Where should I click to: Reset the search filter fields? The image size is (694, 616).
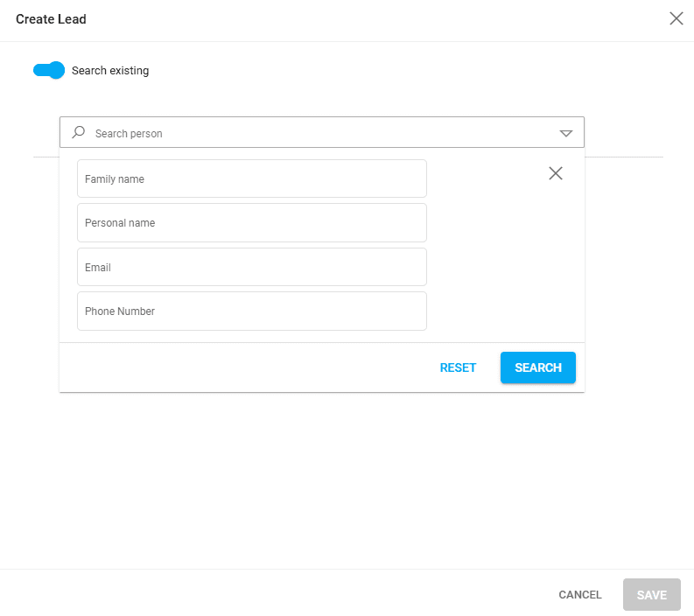(x=458, y=367)
